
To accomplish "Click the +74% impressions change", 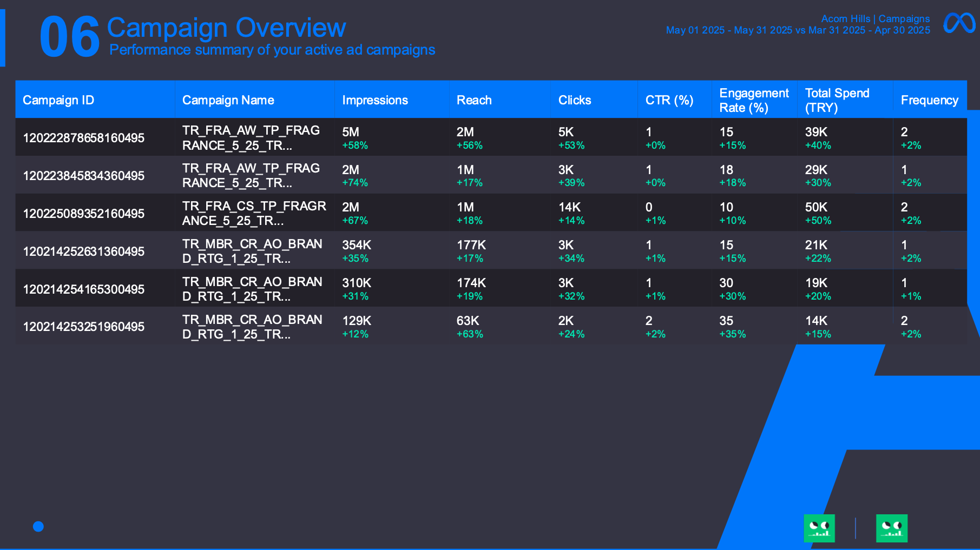I will (355, 183).
